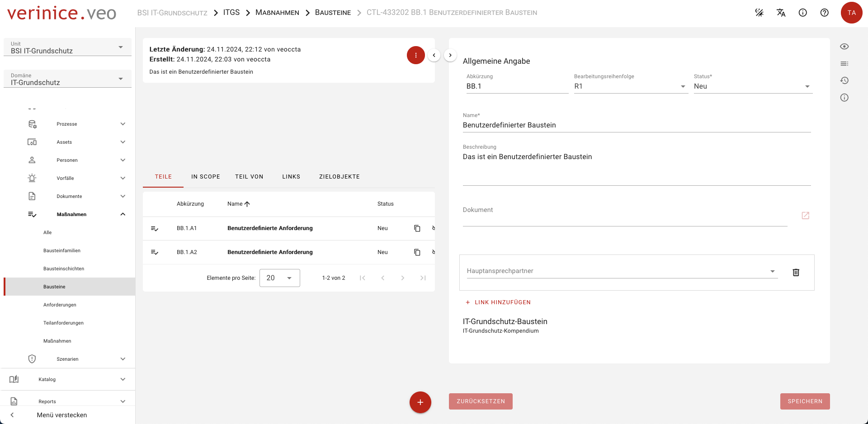Click the Name input field
This screenshot has width=868, height=424.
point(636,125)
